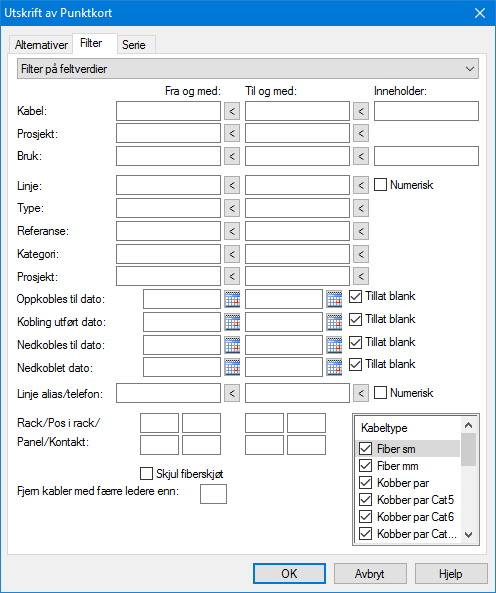Open calendar for Kobling utført dato start

(x=232, y=322)
